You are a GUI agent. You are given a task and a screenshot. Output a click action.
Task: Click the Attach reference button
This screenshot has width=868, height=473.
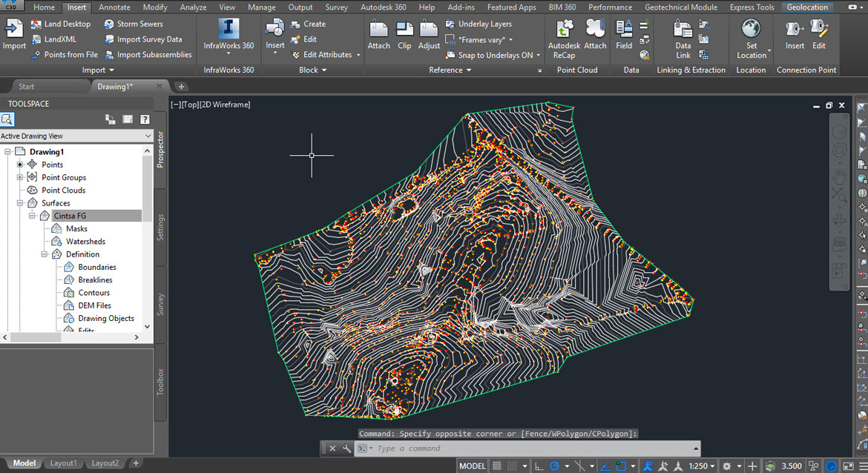378,34
